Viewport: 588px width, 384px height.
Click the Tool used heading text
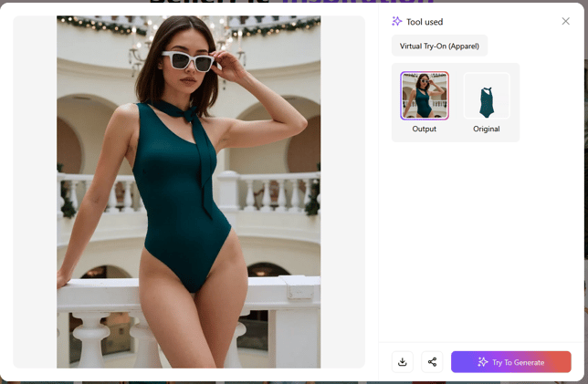point(425,22)
